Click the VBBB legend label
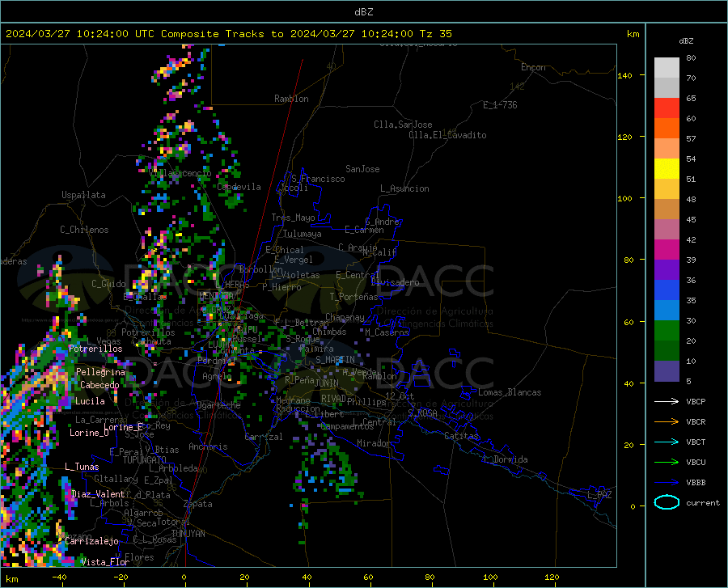Viewport: 728px width, 588px height. [x=696, y=482]
